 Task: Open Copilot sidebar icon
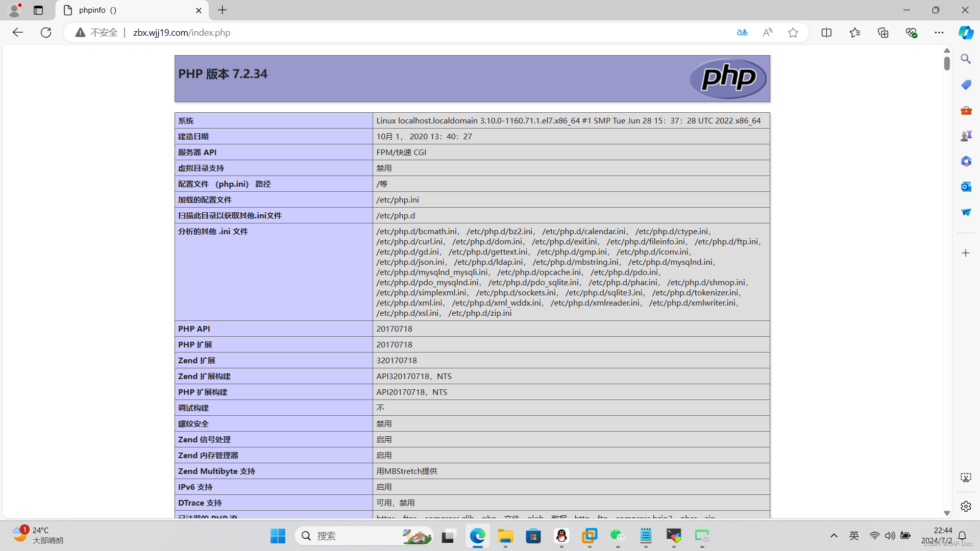[x=966, y=33]
